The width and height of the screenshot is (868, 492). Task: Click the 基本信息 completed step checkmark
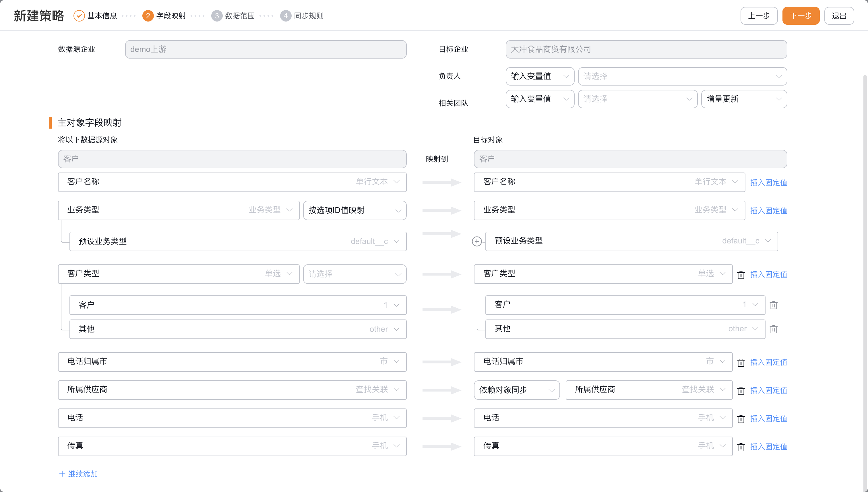pos(79,16)
